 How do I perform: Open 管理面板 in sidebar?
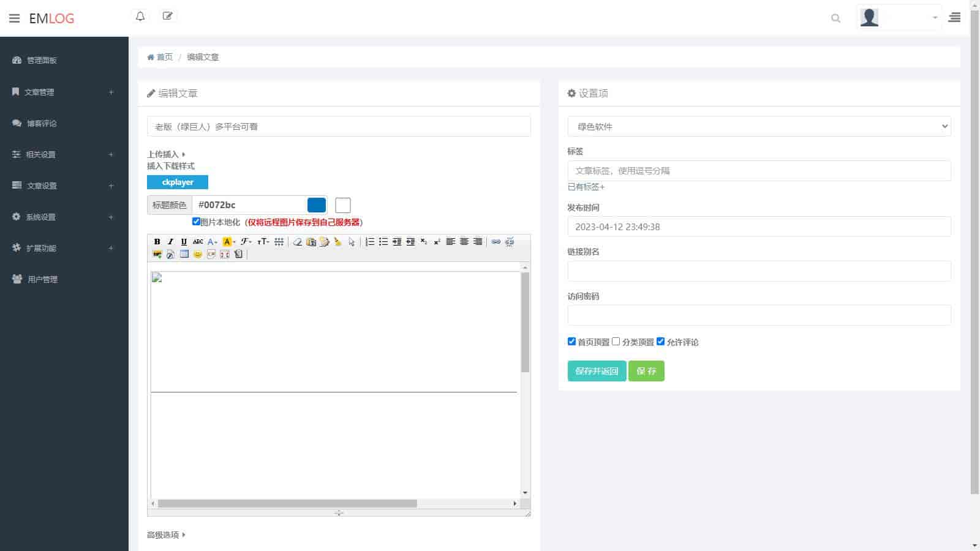coord(64,60)
